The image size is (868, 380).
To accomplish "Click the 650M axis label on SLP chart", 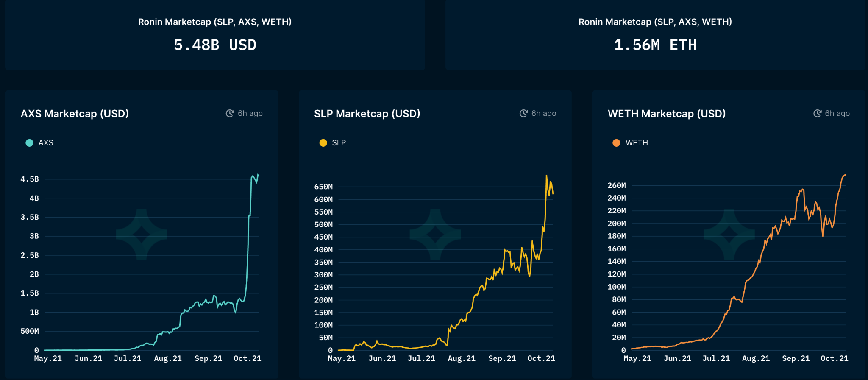I will tap(323, 187).
